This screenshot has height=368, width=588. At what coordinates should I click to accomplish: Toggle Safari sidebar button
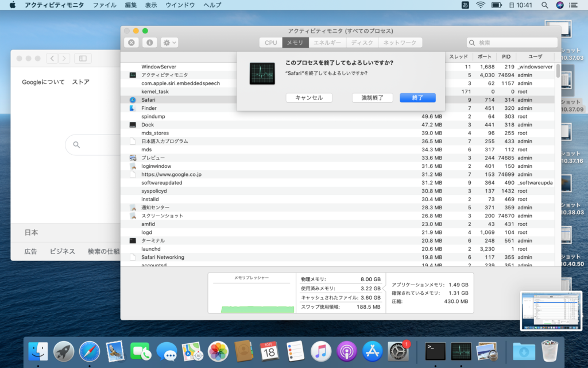tap(83, 58)
